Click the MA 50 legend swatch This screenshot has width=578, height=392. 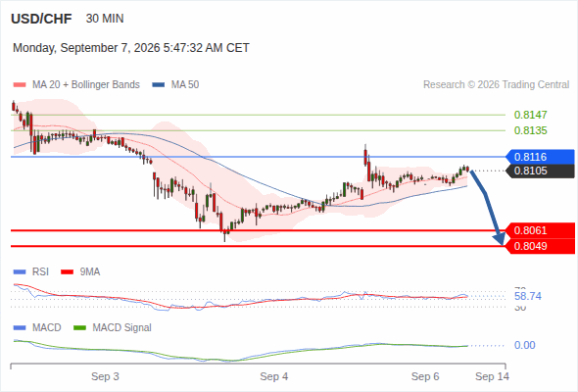pos(159,85)
